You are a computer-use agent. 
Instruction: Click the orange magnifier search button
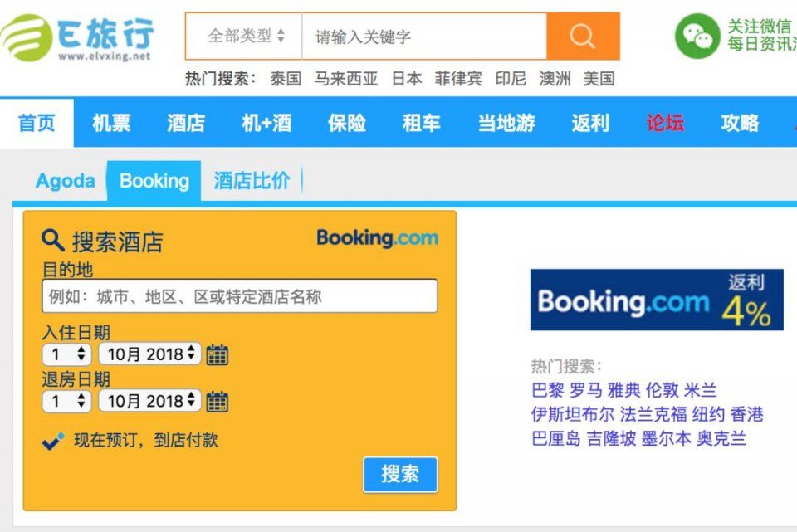click(583, 36)
